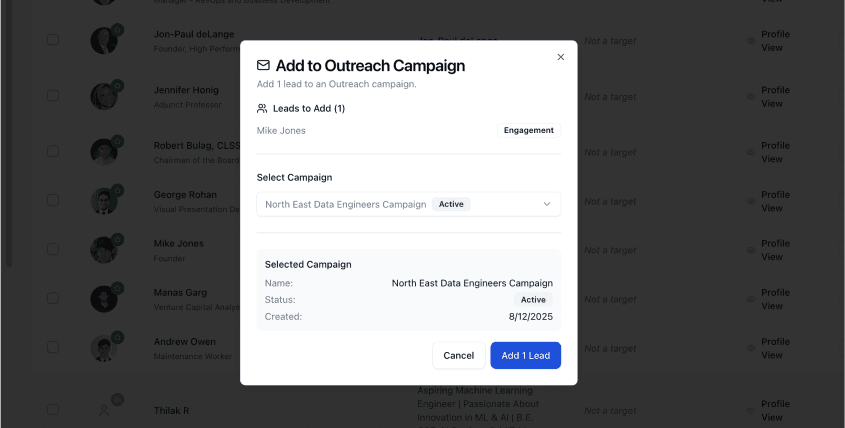Click the green badge on Mike Jones avatar
Image resolution: width=845 pixels, height=428 pixels.
pyautogui.click(x=117, y=240)
